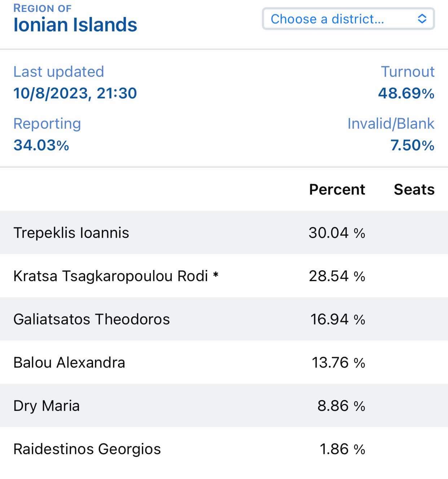This screenshot has width=448, height=479.
Task: Click the Turnout 48.69% value
Action: point(406,93)
